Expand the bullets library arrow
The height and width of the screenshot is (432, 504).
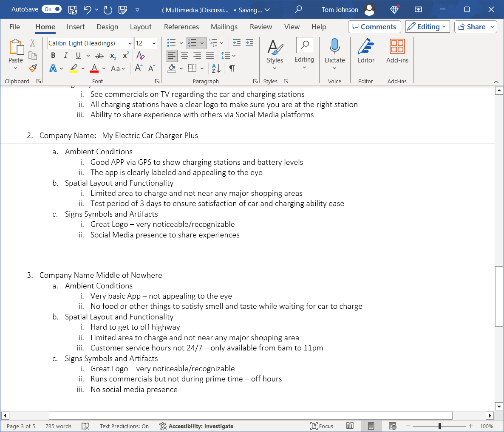tap(181, 43)
